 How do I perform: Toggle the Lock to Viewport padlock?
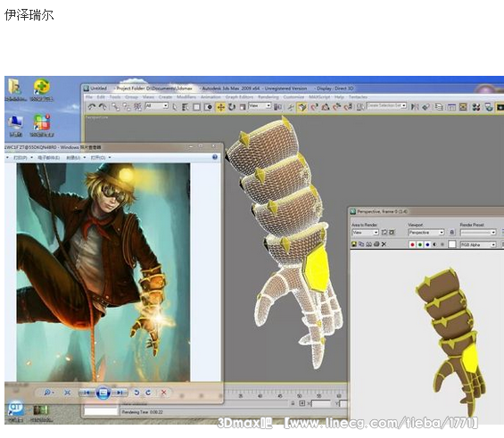[x=451, y=232]
